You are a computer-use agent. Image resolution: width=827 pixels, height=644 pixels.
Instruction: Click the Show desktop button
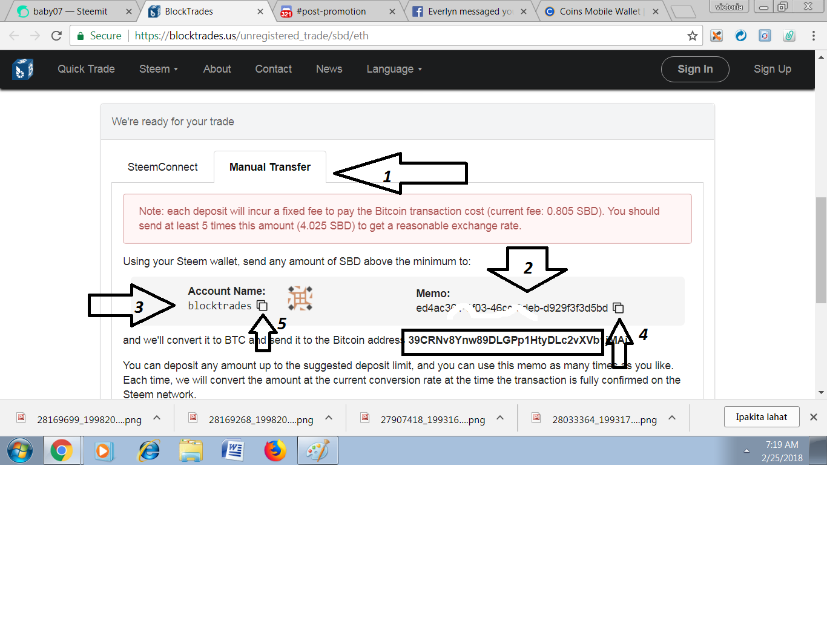pyautogui.click(x=819, y=451)
